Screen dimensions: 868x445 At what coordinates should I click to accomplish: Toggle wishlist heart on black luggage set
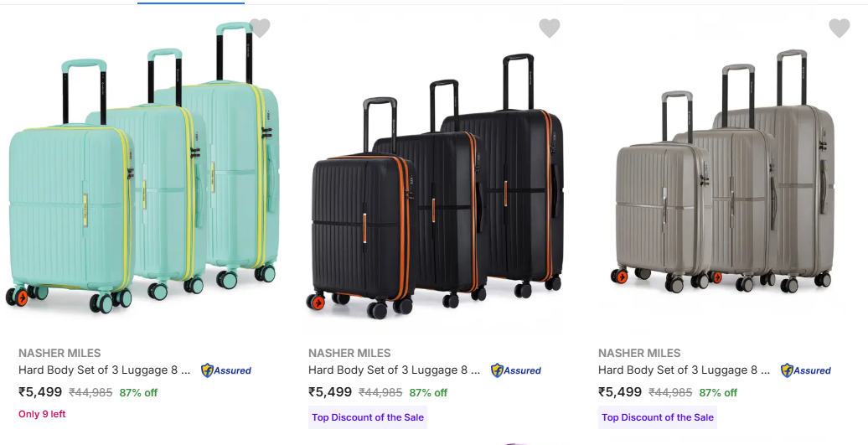pyautogui.click(x=549, y=28)
